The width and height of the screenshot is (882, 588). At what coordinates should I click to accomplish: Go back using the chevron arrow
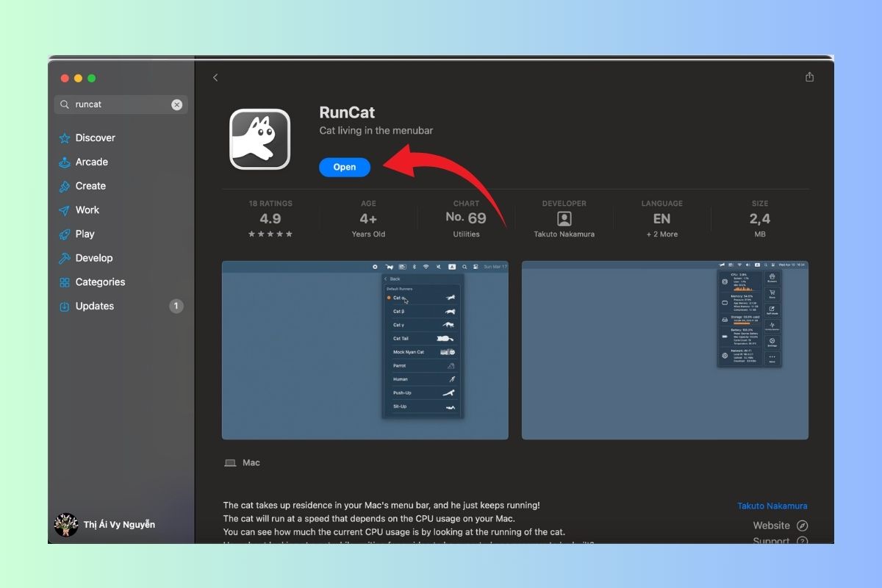[215, 77]
